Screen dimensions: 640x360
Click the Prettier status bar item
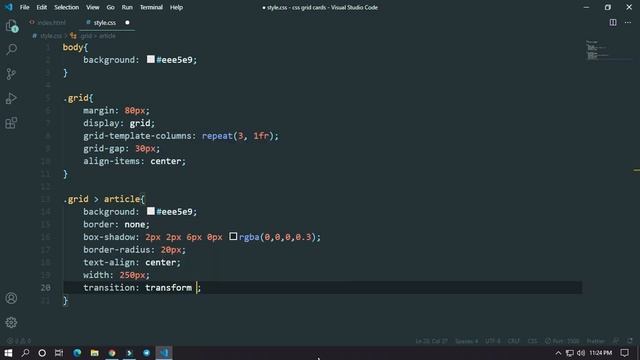click(x=596, y=341)
